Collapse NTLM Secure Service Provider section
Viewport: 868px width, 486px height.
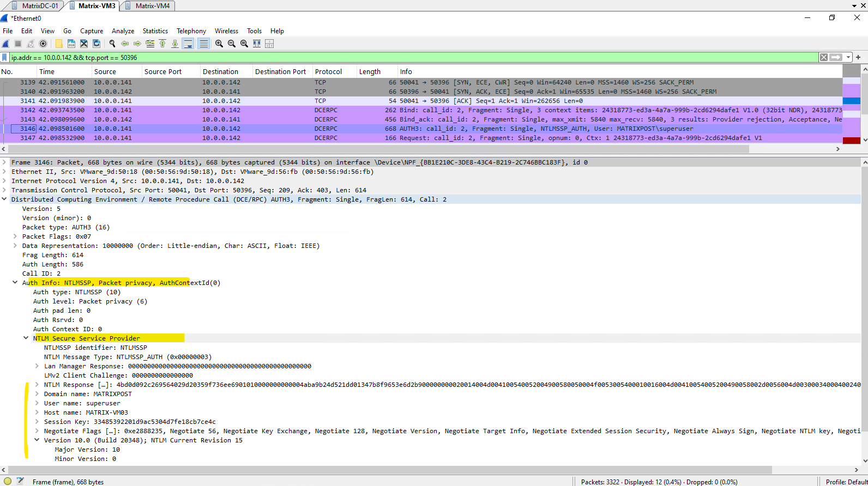click(26, 338)
